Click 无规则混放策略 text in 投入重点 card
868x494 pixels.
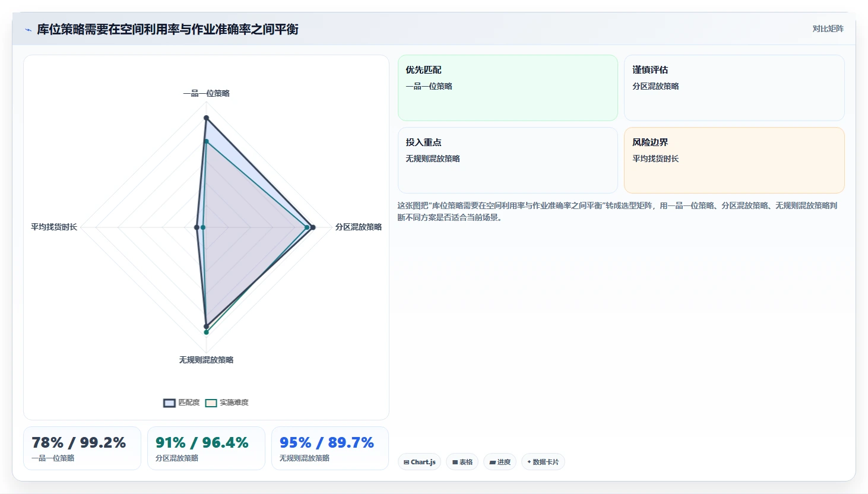433,159
